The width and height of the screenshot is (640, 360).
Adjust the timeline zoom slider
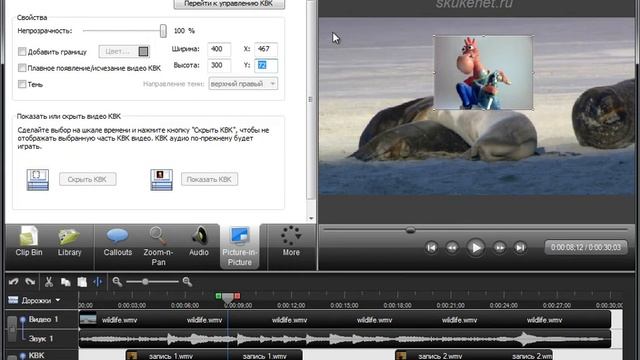[x=145, y=282]
